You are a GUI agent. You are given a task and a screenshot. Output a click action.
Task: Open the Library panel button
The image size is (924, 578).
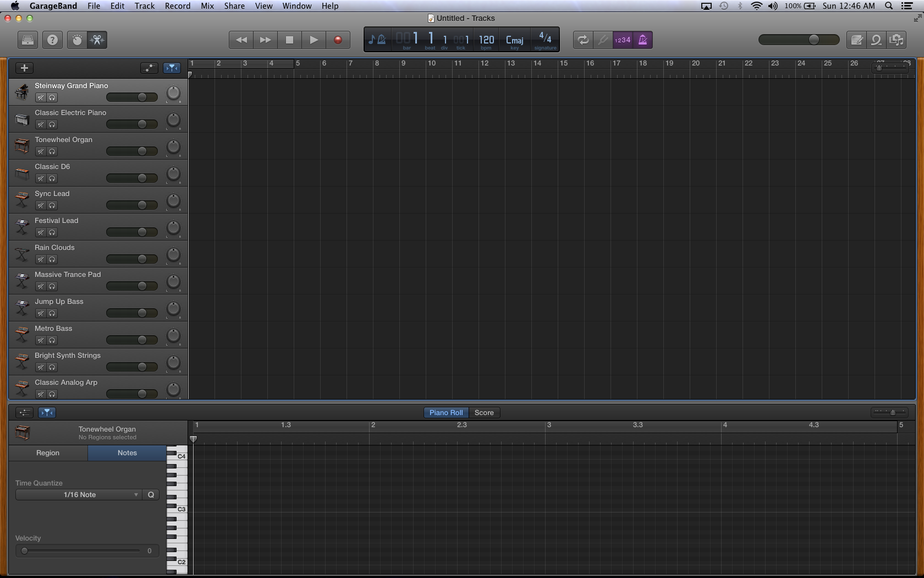tap(28, 40)
